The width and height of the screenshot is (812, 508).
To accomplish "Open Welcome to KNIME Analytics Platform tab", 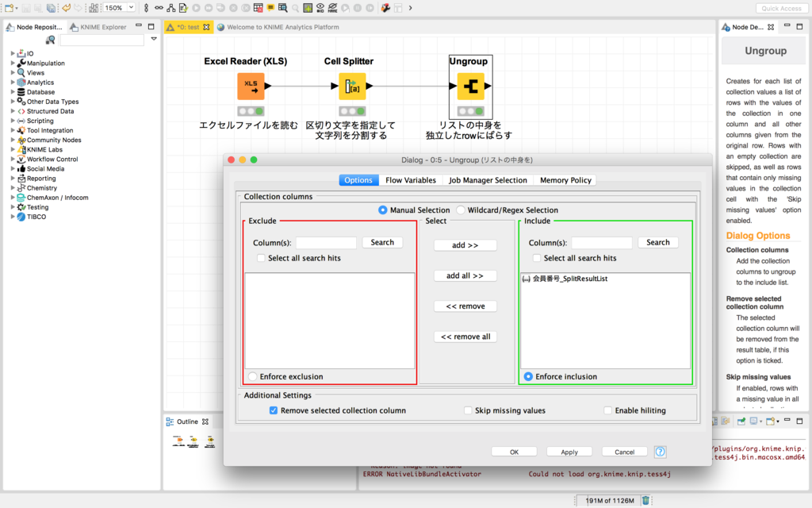I will tap(278, 27).
